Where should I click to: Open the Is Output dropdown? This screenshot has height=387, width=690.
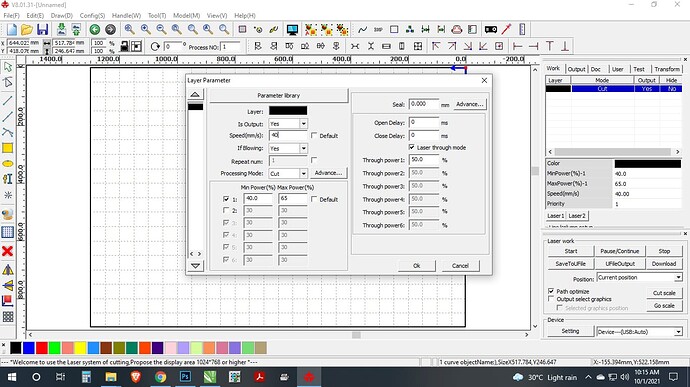point(304,124)
